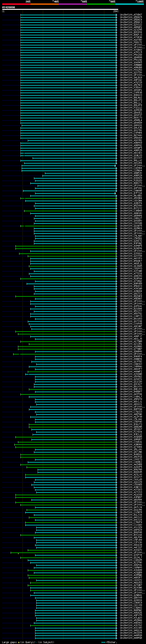
Task: Select the UniRef100_P35007 label
Action: [131, 88]
